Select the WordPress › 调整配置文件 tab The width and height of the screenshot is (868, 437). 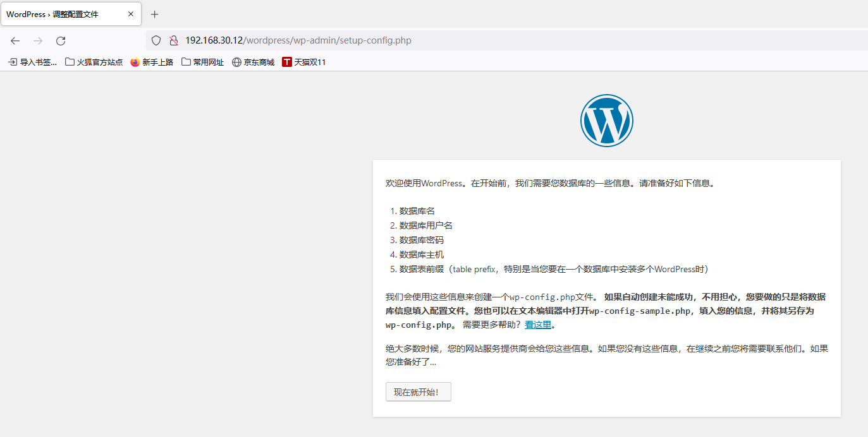click(x=70, y=14)
